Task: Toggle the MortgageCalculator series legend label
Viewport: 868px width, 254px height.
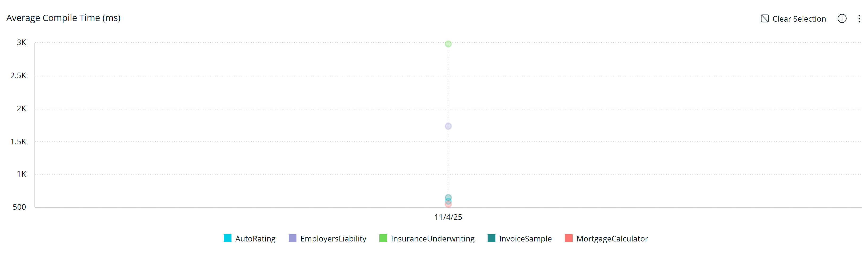Action: click(x=612, y=239)
